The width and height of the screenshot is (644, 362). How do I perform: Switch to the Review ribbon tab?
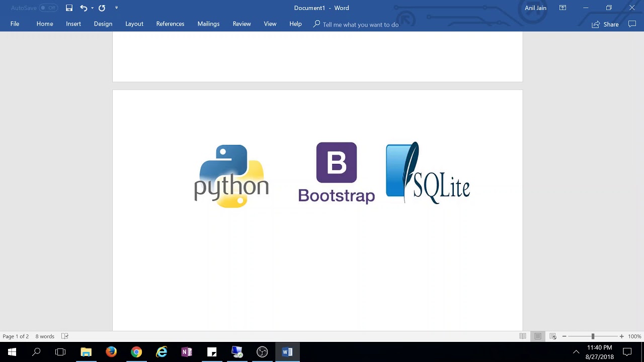tap(242, 24)
